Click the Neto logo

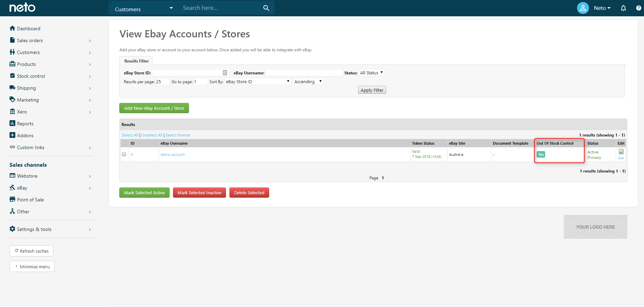pos(22,7)
